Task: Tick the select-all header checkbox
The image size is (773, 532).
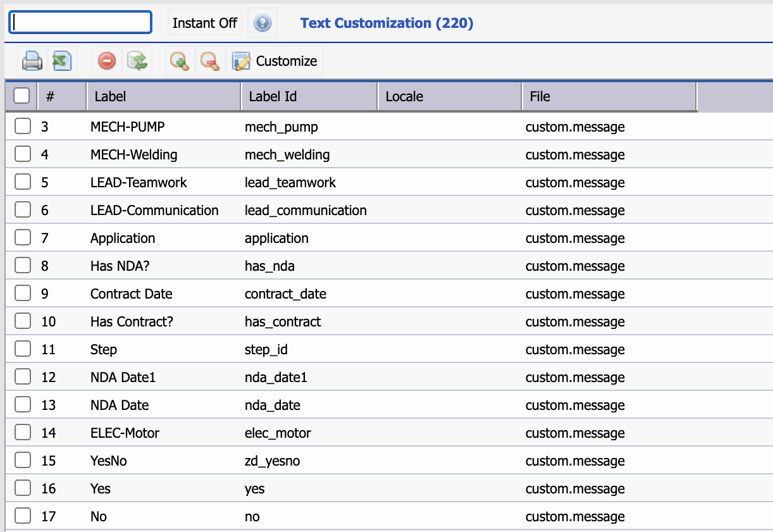Action: point(22,96)
